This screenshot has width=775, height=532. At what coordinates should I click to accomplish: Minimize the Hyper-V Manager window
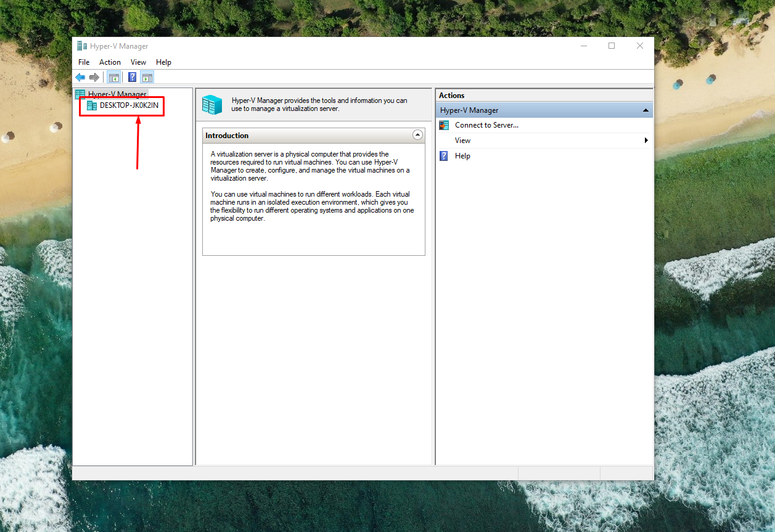[x=583, y=46]
